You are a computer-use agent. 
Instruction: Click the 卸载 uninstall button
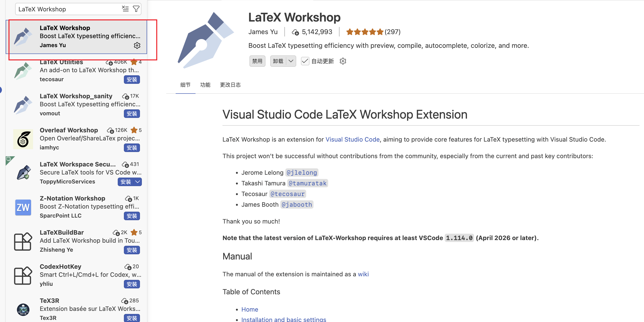pos(278,61)
